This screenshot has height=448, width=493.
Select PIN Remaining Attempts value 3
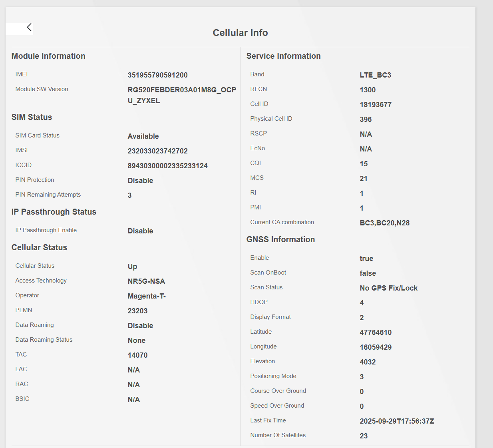129,195
